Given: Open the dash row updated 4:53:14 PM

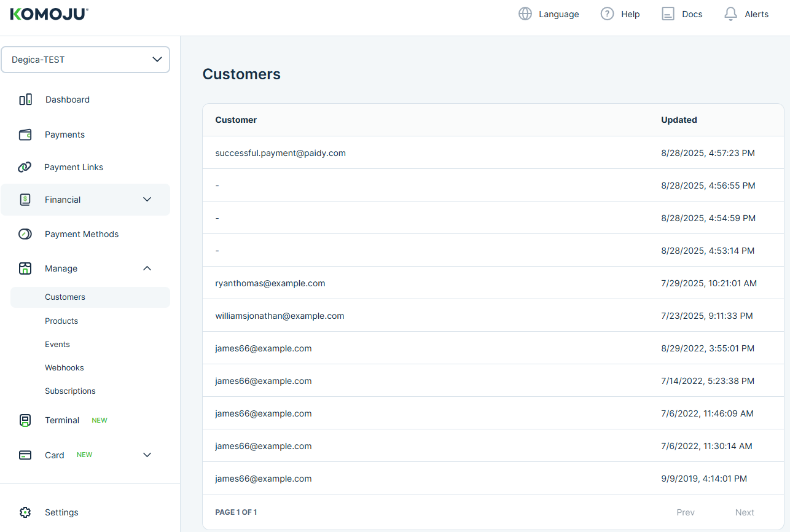Looking at the screenshot, I should tap(493, 251).
